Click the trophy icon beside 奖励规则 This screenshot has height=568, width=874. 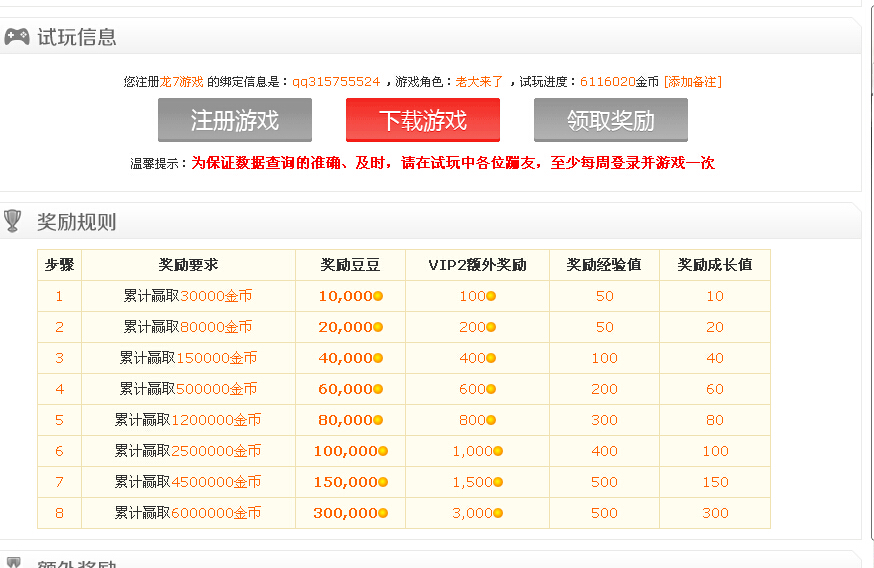click(13, 221)
